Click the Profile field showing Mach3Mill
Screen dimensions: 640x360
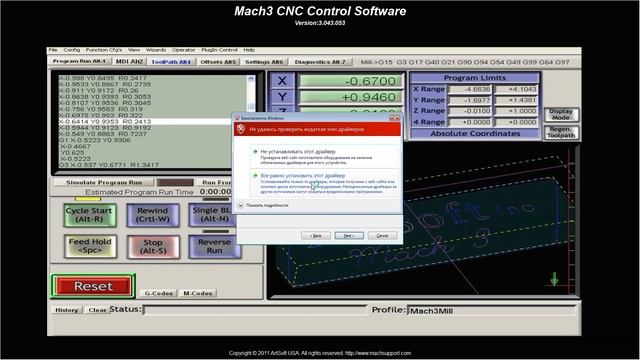pos(492,311)
